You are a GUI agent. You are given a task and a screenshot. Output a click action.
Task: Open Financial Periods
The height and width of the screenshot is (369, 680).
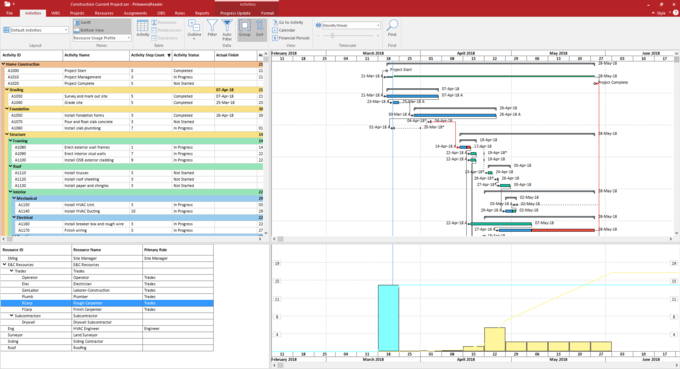click(291, 38)
